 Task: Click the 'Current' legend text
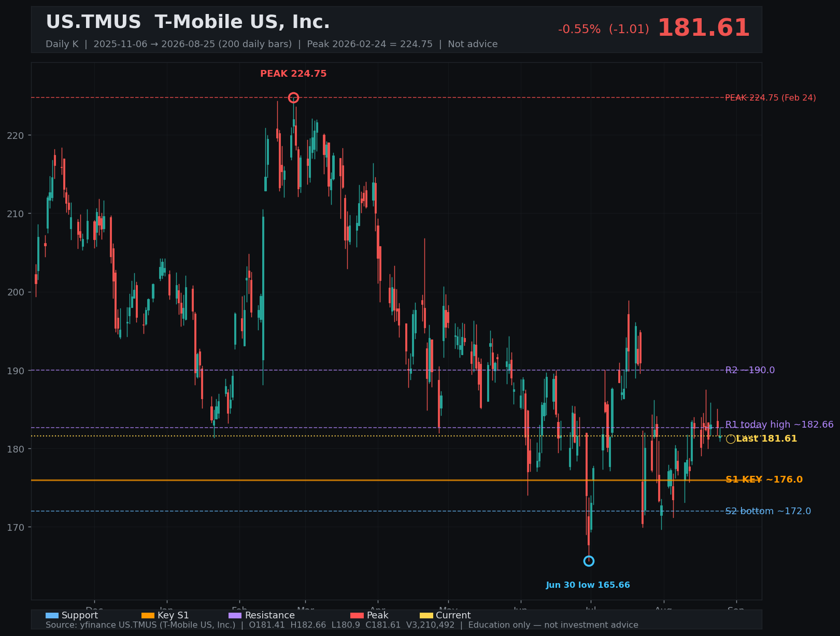coord(453,615)
